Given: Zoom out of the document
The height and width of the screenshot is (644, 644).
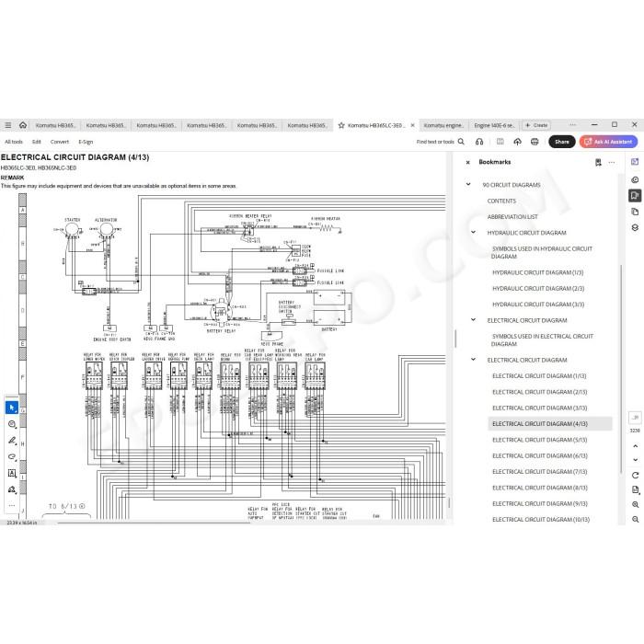Looking at the screenshot, I should point(635,519).
